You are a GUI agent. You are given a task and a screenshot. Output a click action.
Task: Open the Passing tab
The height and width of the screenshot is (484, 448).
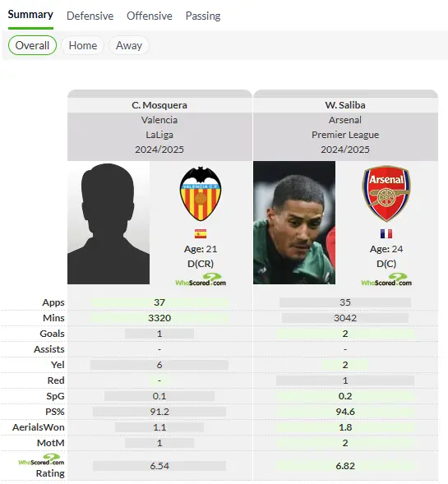coord(203,16)
